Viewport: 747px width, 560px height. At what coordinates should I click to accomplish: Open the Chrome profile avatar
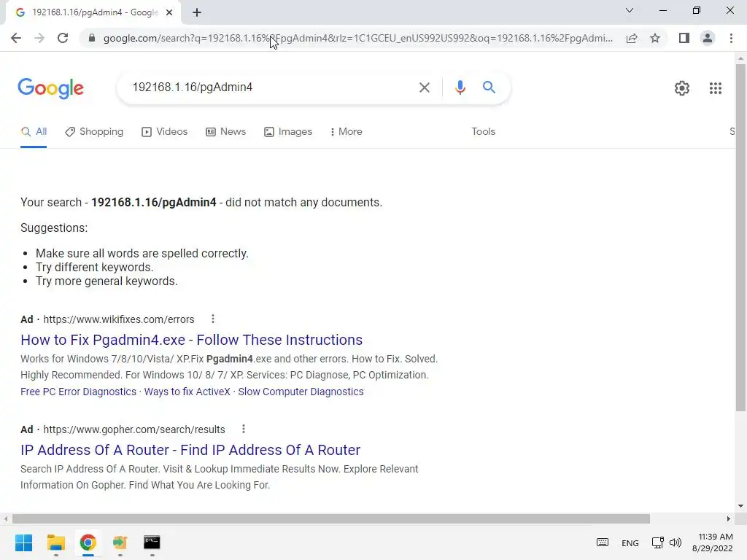pyautogui.click(x=708, y=38)
